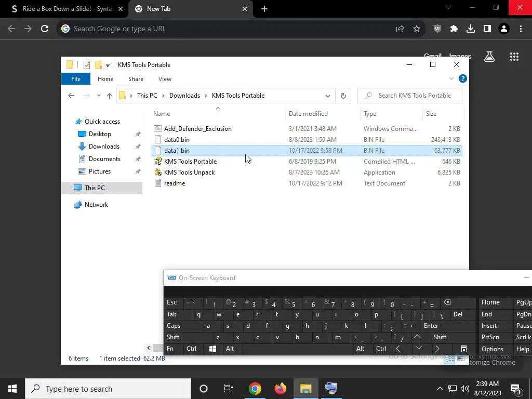Click Explorer Help question mark icon
Screen dimensions: 532x399
tap(462, 79)
